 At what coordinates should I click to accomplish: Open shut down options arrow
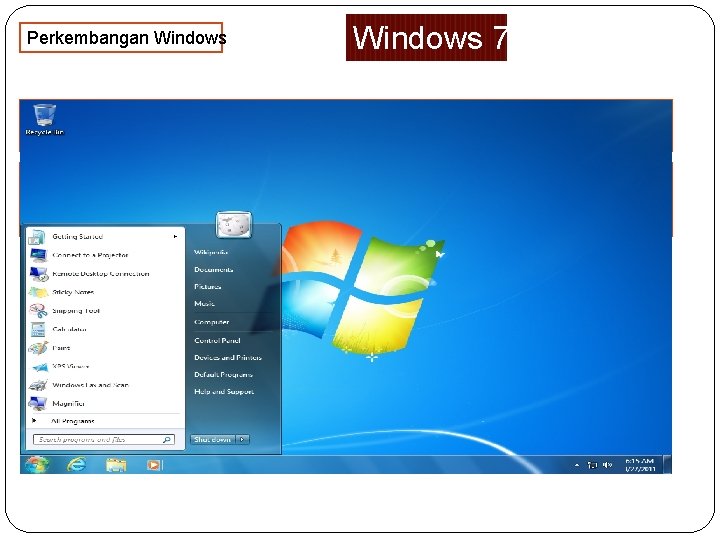click(242, 439)
